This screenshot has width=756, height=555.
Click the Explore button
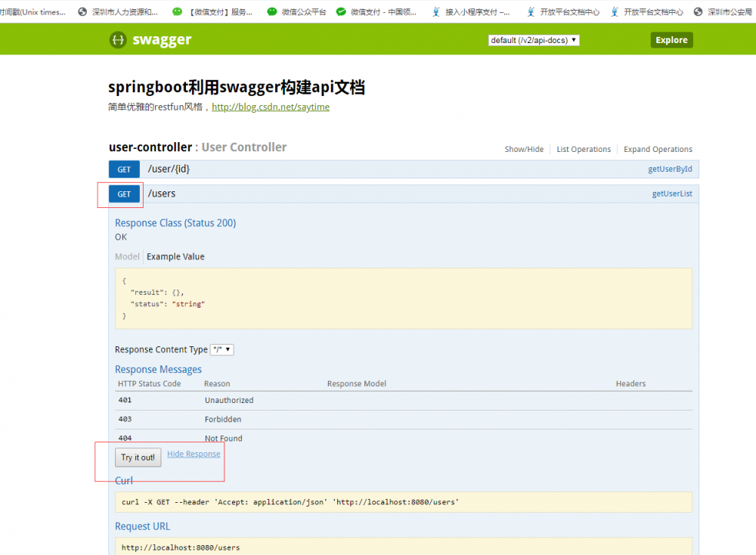tap(671, 39)
